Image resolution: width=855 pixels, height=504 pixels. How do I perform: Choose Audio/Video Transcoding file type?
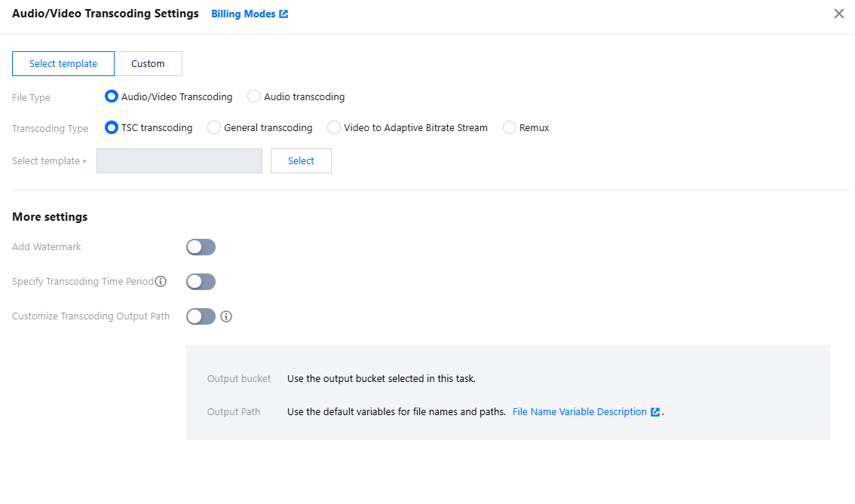(112, 96)
